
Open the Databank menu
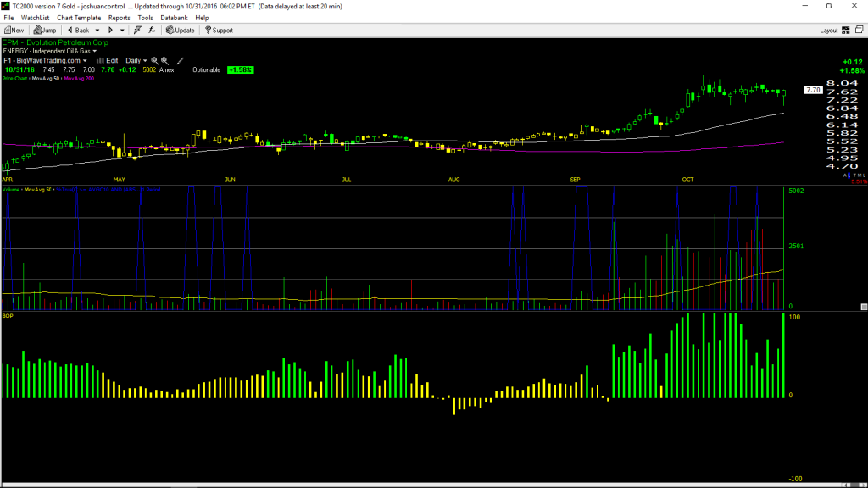coord(174,18)
